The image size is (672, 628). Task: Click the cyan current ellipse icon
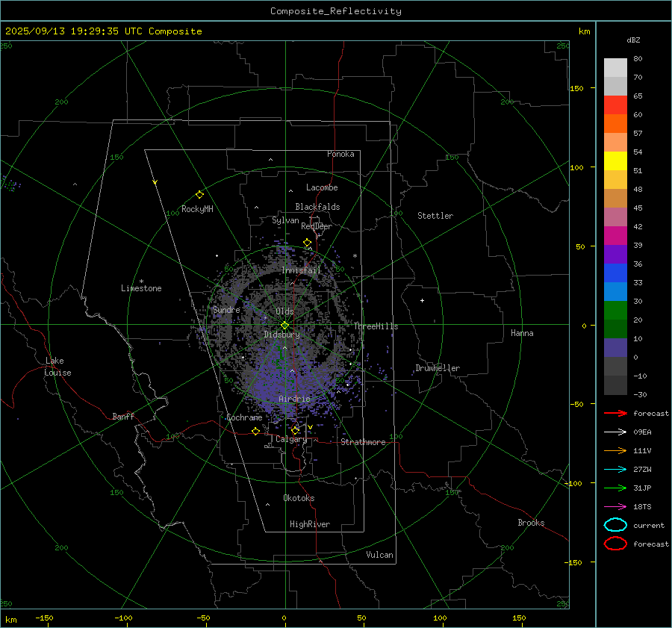[x=615, y=525]
